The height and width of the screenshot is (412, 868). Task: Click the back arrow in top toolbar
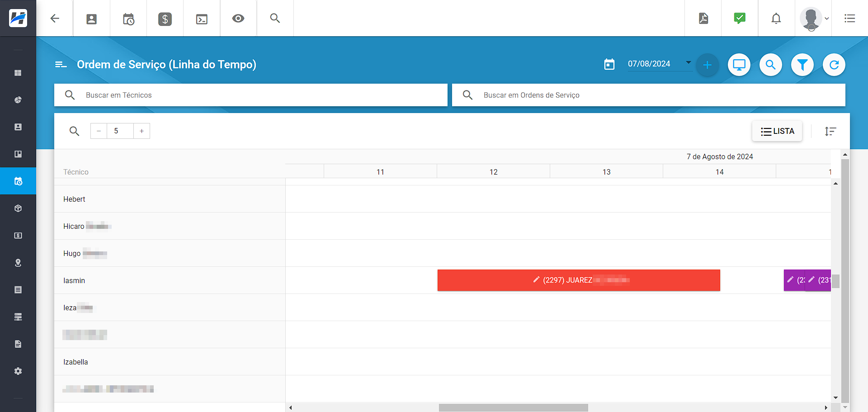pos(55,19)
